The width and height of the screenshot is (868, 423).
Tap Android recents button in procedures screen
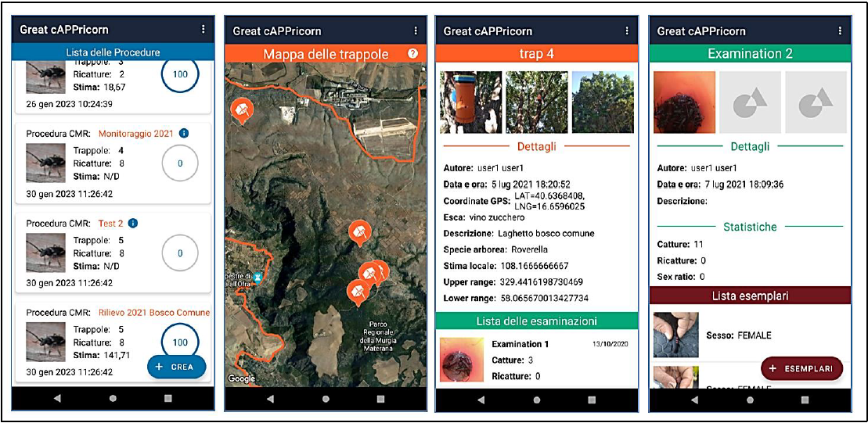[x=168, y=398]
